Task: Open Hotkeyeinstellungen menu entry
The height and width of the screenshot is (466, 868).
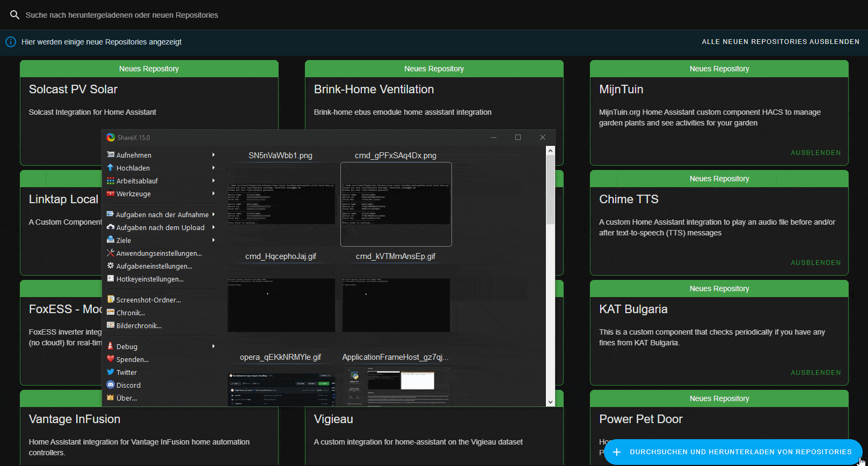Action: [x=150, y=279]
